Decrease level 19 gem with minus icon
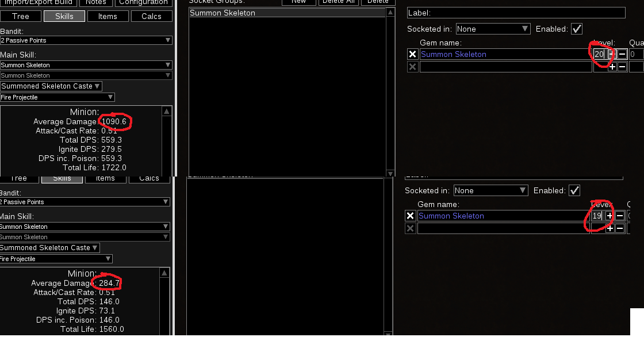This screenshot has width=644, height=337. 619,216
